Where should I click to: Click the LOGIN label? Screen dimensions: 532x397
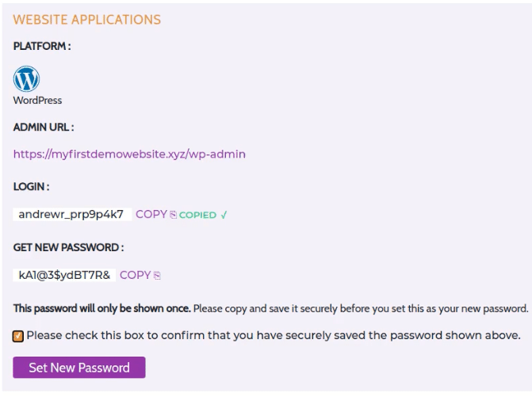31,186
